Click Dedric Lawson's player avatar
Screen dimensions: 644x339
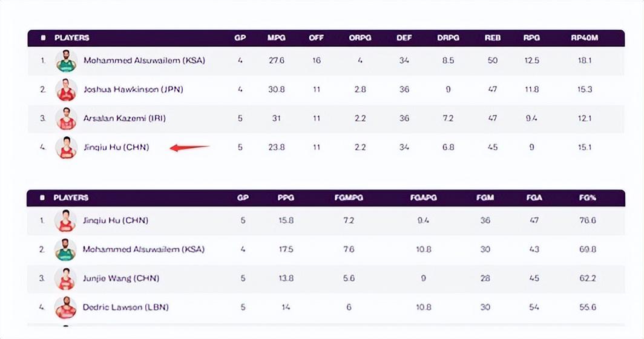pos(65,308)
